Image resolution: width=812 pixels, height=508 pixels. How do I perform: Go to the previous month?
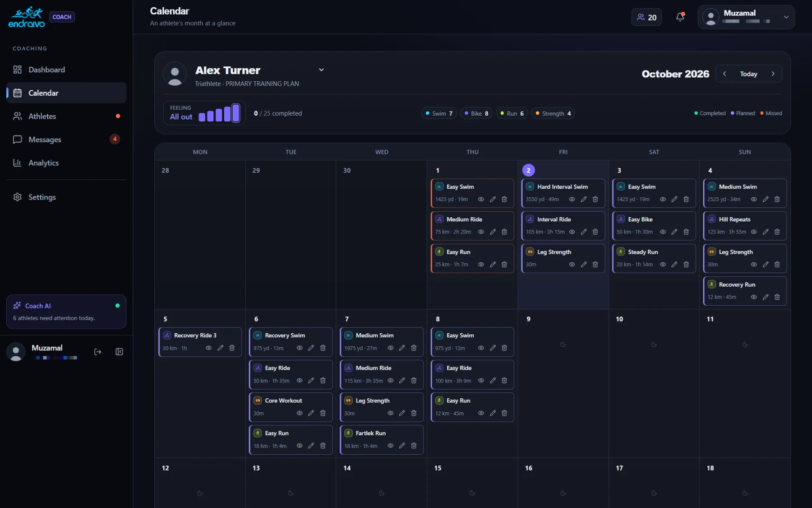click(724, 74)
